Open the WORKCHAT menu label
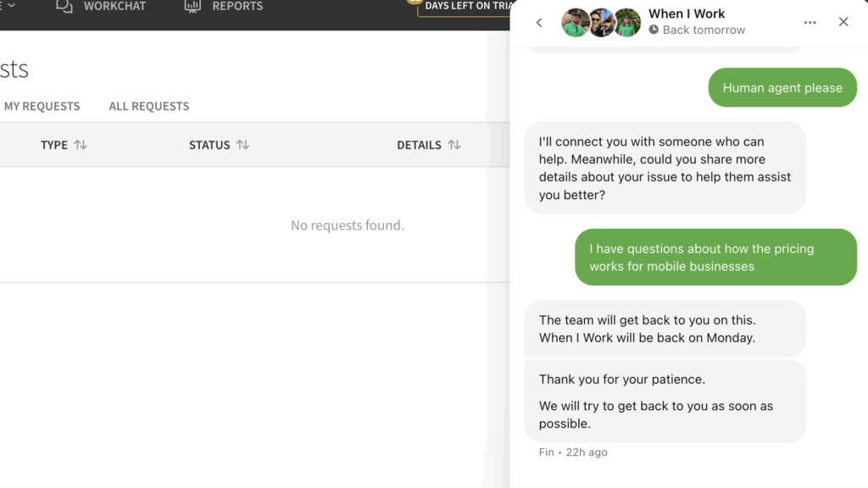 114,6
